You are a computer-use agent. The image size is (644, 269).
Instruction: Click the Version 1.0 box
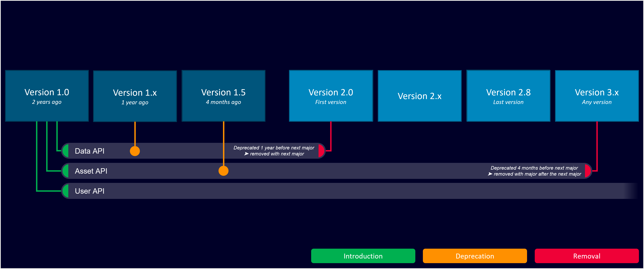(47, 96)
